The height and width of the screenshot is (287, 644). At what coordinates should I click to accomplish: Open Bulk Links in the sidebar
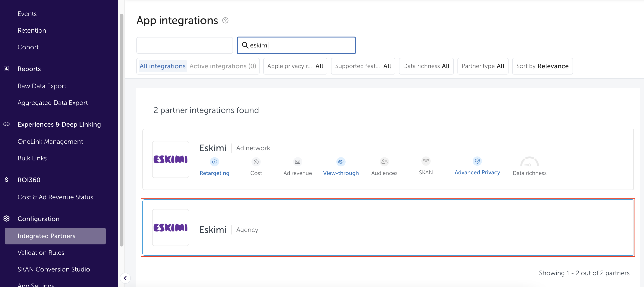click(32, 158)
